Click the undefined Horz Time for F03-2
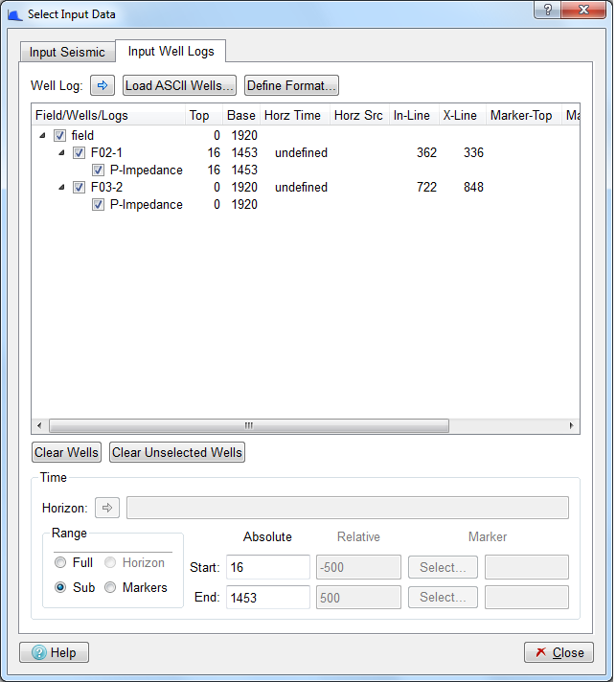Screen dimensions: 616x682 tap(301, 188)
